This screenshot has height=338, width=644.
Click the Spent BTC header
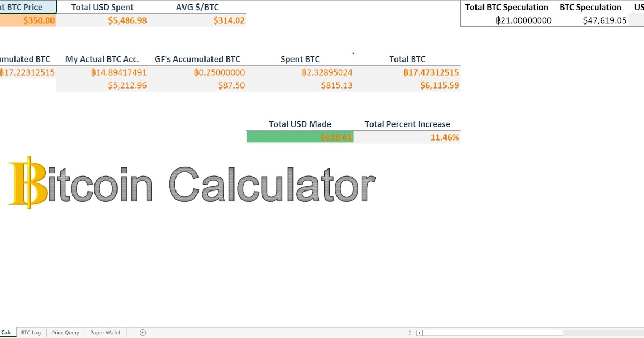point(300,59)
